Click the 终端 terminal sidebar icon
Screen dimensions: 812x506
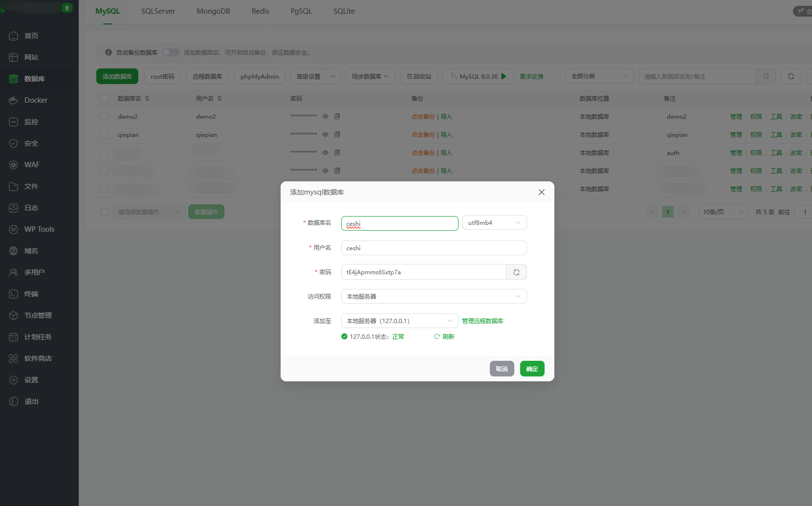[x=14, y=294]
